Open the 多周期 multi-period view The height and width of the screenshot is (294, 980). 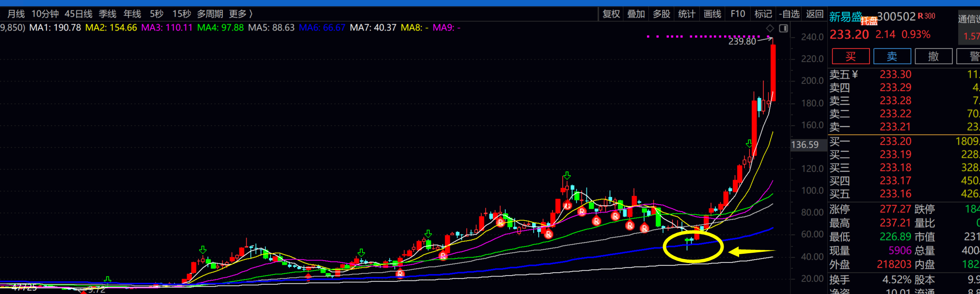coord(210,14)
